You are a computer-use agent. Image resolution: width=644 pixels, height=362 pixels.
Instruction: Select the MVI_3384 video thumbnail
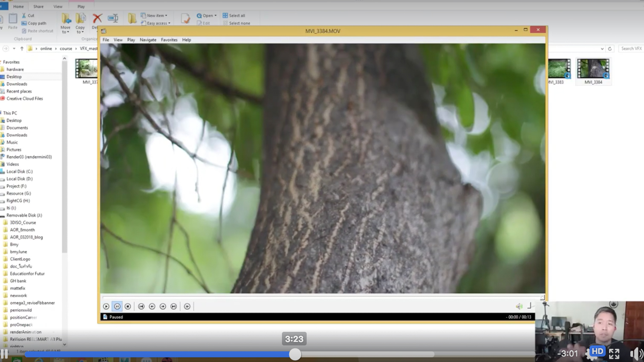593,71
